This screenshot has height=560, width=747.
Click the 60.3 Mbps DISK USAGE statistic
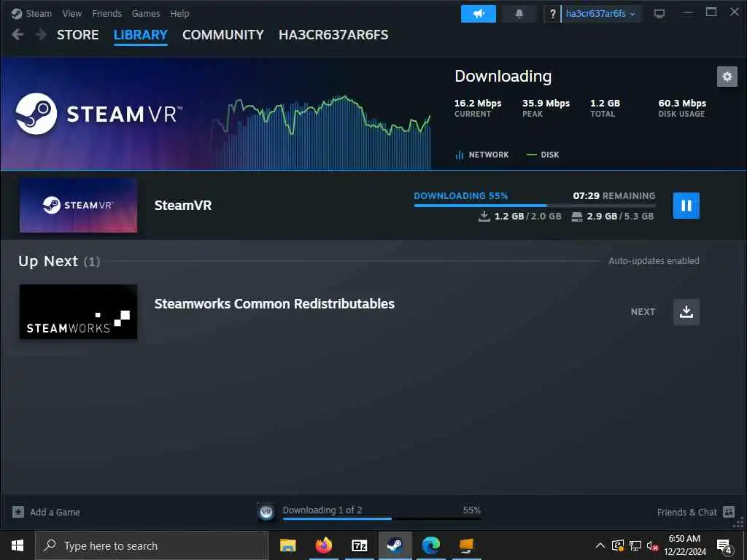point(682,108)
